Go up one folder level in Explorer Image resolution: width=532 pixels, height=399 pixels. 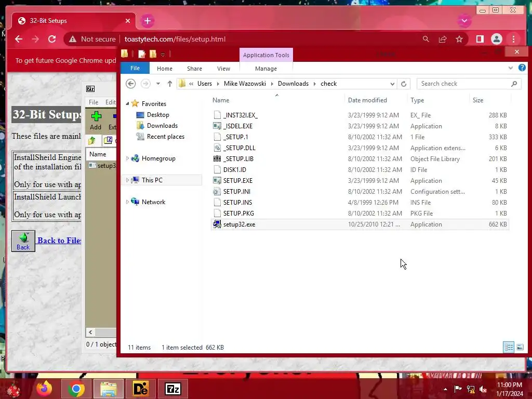[170, 84]
